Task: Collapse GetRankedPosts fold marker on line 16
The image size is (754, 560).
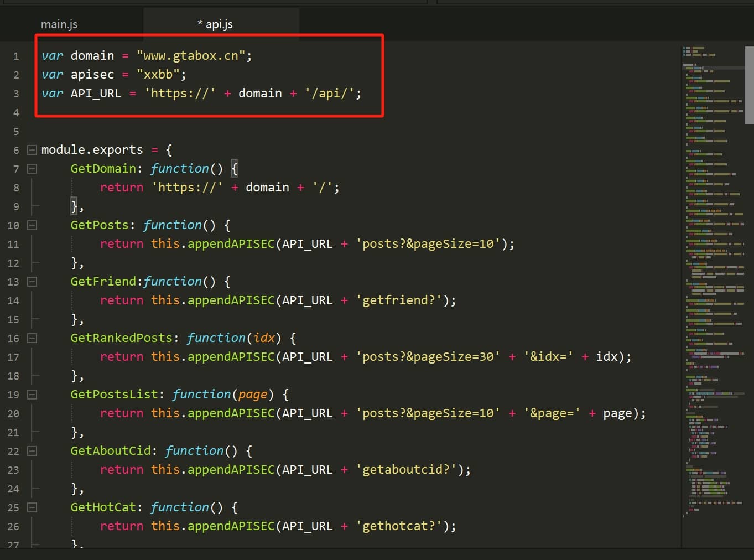Action: [x=32, y=338]
